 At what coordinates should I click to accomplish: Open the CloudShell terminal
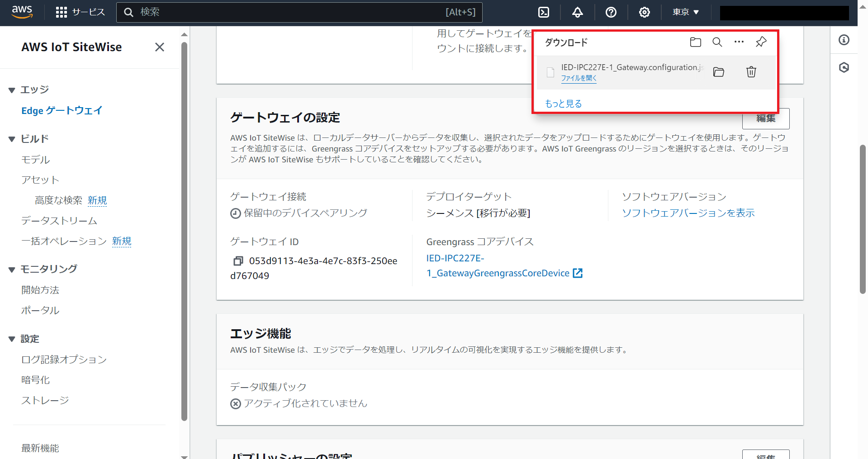coord(543,12)
